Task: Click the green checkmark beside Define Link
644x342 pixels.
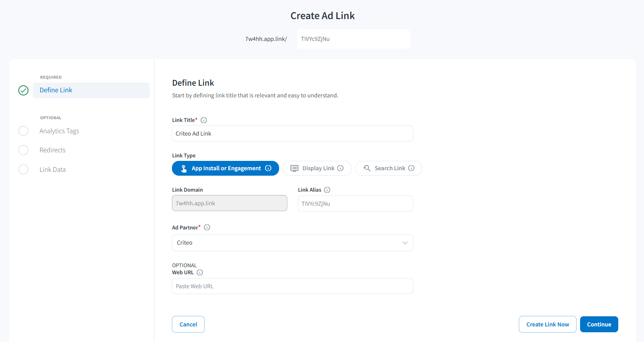Action: [23, 90]
